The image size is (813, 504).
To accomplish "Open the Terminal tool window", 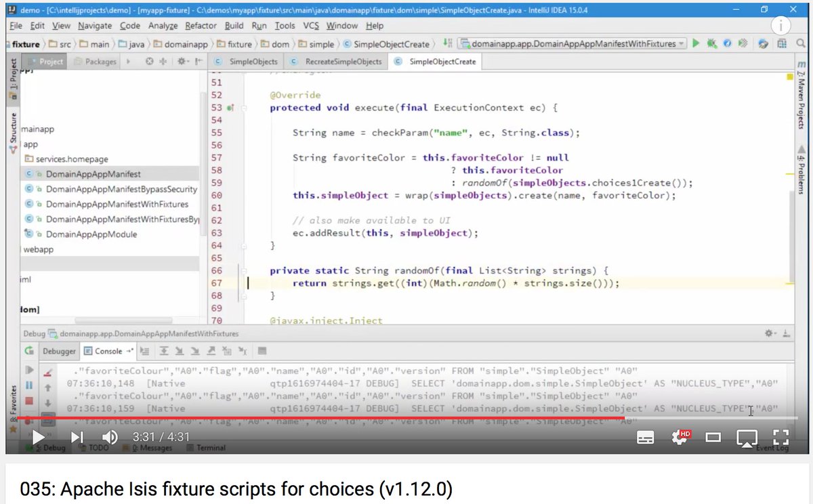I will click(x=205, y=448).
